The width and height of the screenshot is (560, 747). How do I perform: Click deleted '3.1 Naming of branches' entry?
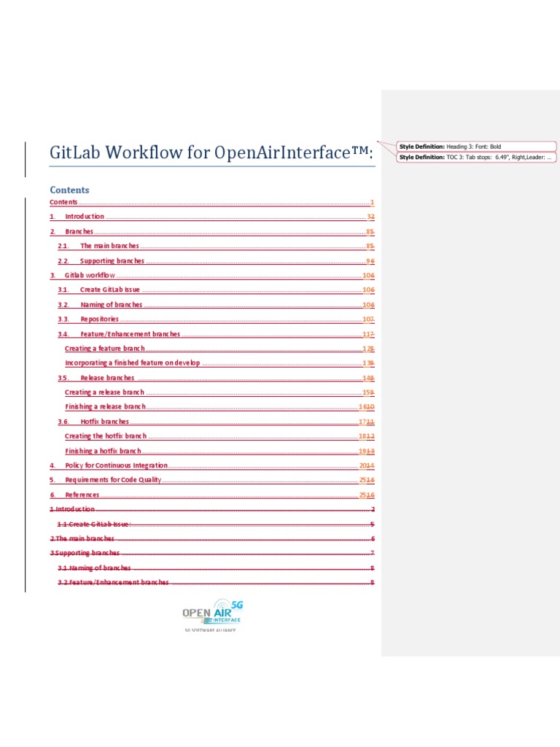point(216,568)
